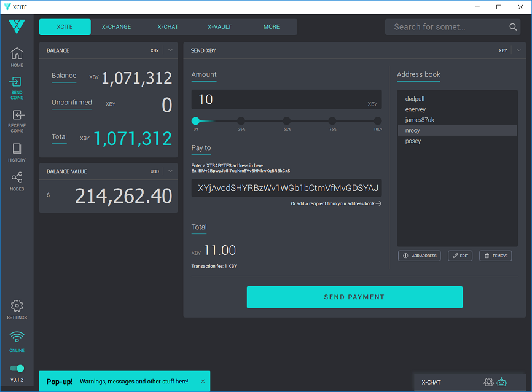Click the SEND PAYMENT button
Viewport: 532px width, 392px height.
click(x=354, y=297)
